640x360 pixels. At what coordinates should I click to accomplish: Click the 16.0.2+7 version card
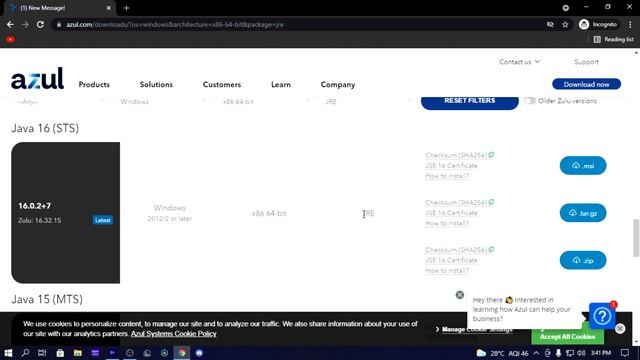click(65, 213)
